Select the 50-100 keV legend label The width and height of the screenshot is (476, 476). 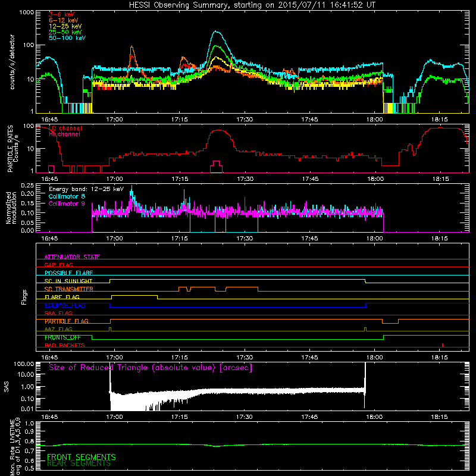[67, 38]
